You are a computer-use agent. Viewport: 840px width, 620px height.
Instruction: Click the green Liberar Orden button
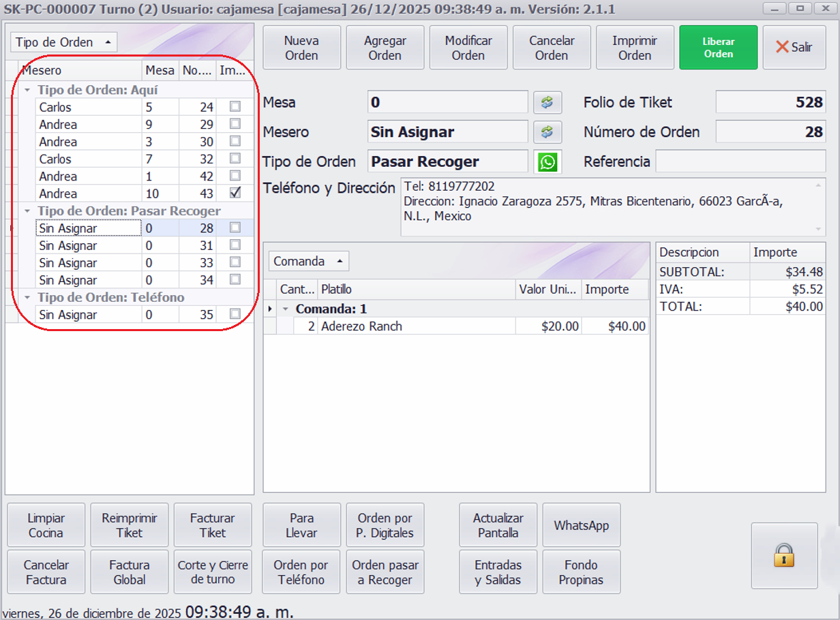point(718,48)
